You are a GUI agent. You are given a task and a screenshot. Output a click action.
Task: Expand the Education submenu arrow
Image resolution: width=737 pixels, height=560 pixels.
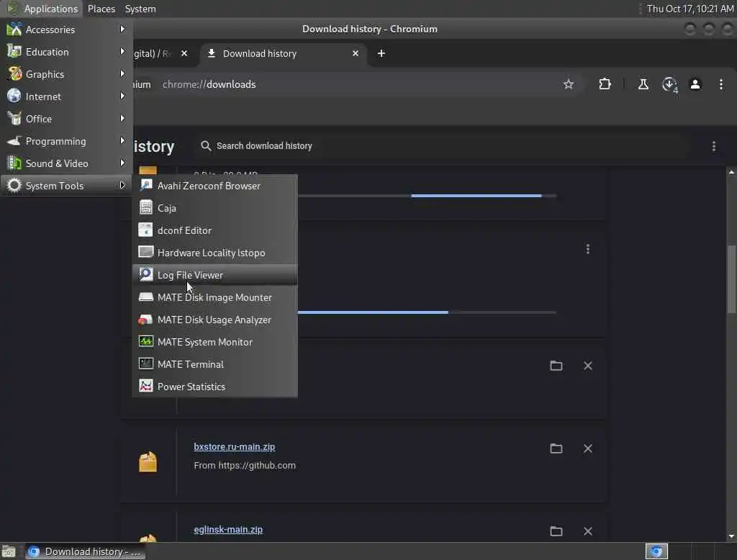[122, 51]
